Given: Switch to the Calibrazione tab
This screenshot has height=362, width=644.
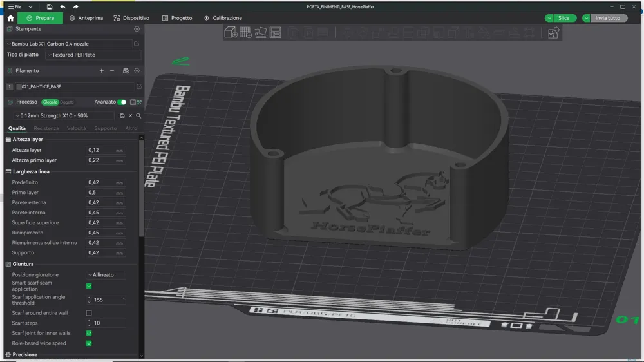Looking at the screenshot, I should pos(223,18).
